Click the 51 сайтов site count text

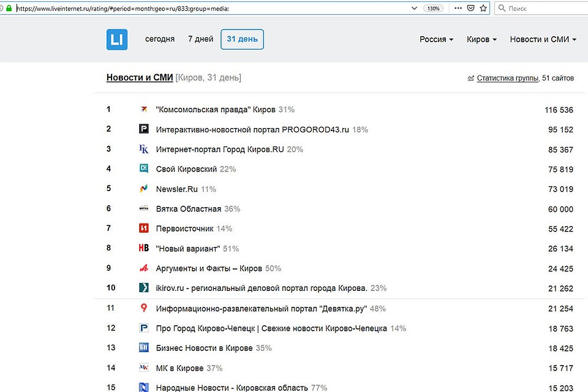click(558, 78)
